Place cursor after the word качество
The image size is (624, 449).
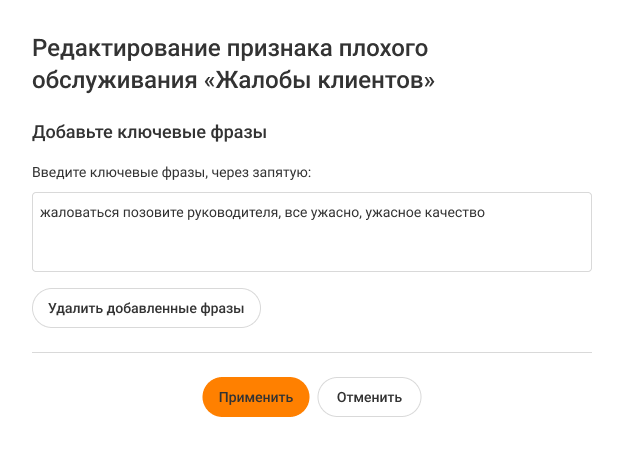point(486,213)
